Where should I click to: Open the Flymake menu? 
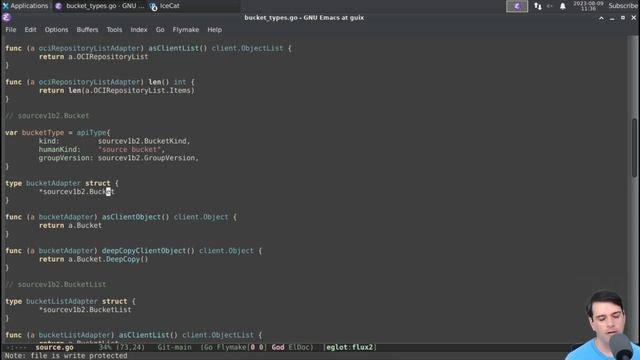pos(186,30)
